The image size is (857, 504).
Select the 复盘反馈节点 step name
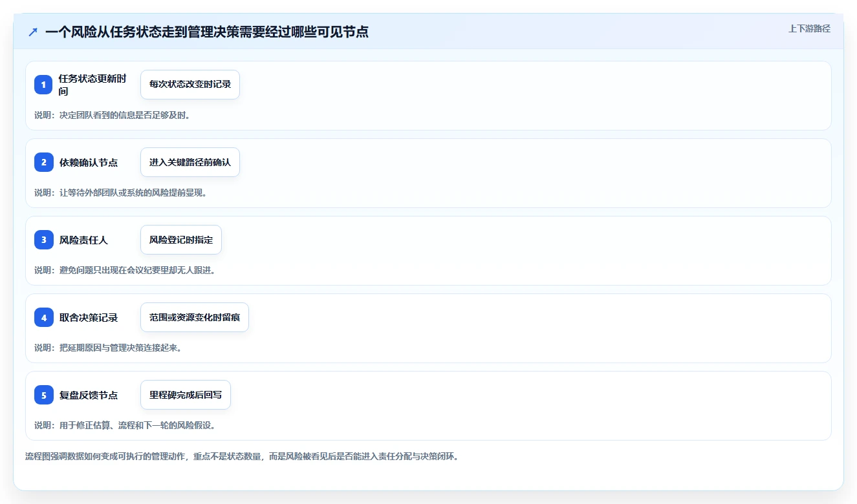[x=89, y=395]
